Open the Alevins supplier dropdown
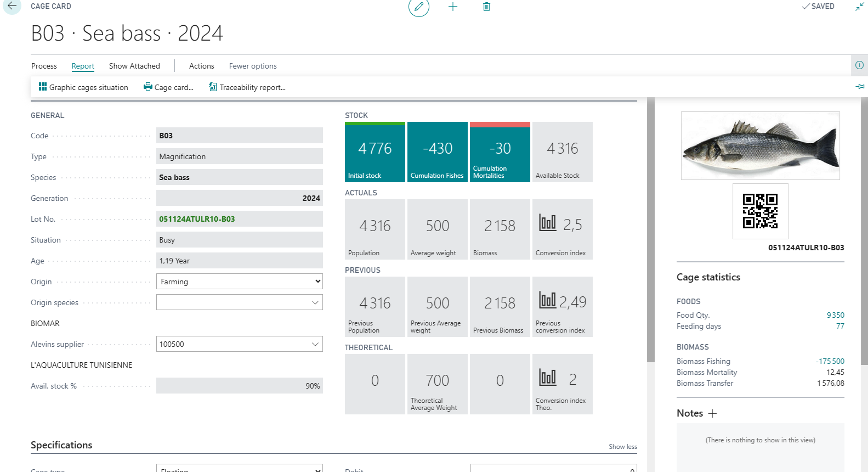868x472 pixels. (x=315, y=344)
